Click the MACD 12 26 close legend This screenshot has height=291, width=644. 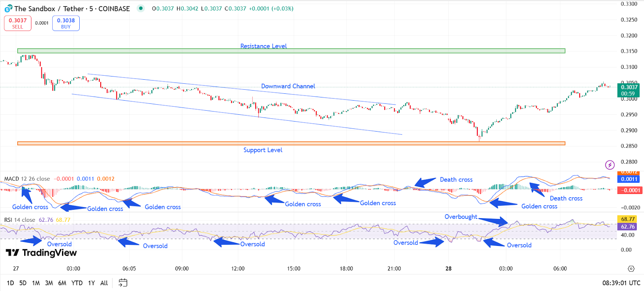27,179
